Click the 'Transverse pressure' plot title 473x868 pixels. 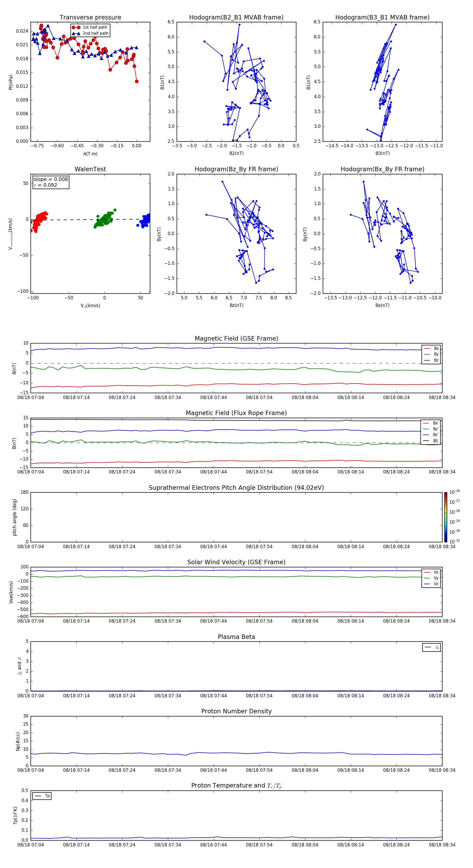(x=90, y=18)
